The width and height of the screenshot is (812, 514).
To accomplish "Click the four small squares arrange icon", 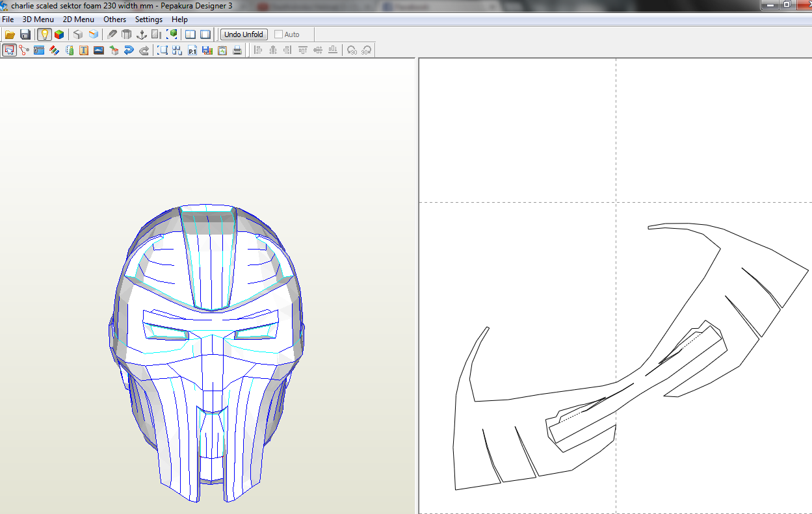I will 177,50.
